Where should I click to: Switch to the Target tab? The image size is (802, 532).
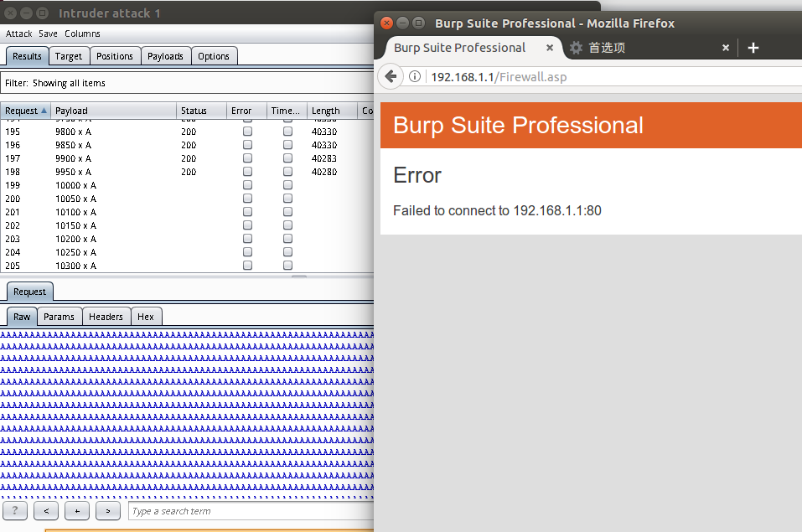(69, 56)
